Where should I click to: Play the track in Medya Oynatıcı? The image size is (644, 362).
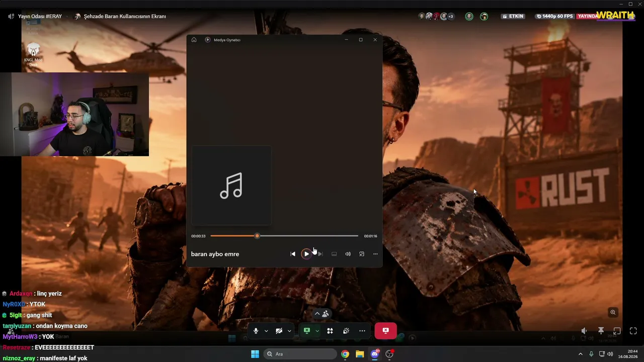click(306, 254)
